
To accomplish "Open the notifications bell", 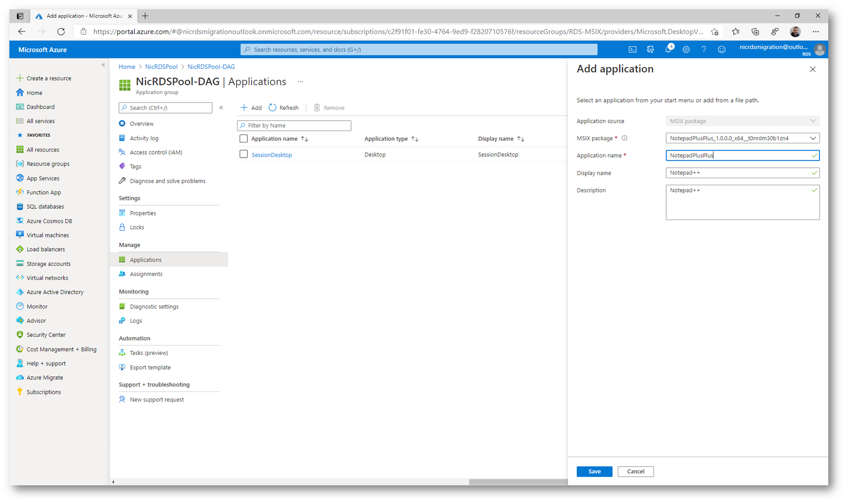I will [668, 49].
